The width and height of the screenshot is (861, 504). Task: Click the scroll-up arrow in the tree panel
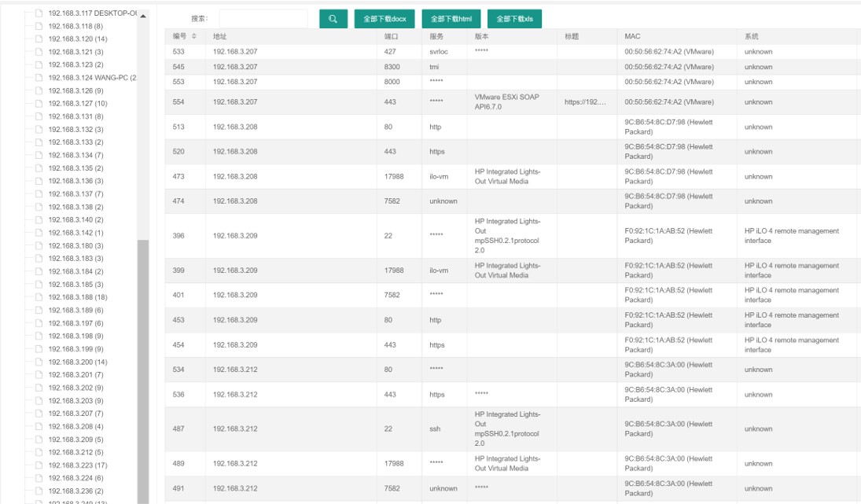(143, 17)
